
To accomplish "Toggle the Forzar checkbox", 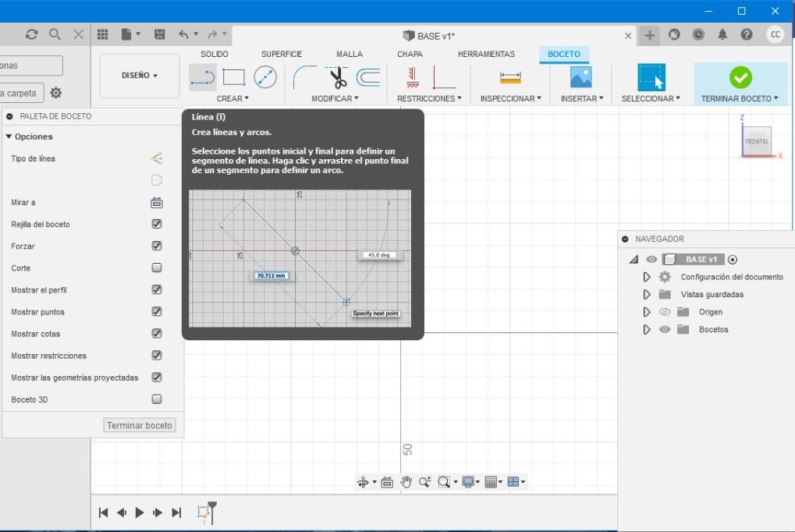I will [x=157, y=246].
